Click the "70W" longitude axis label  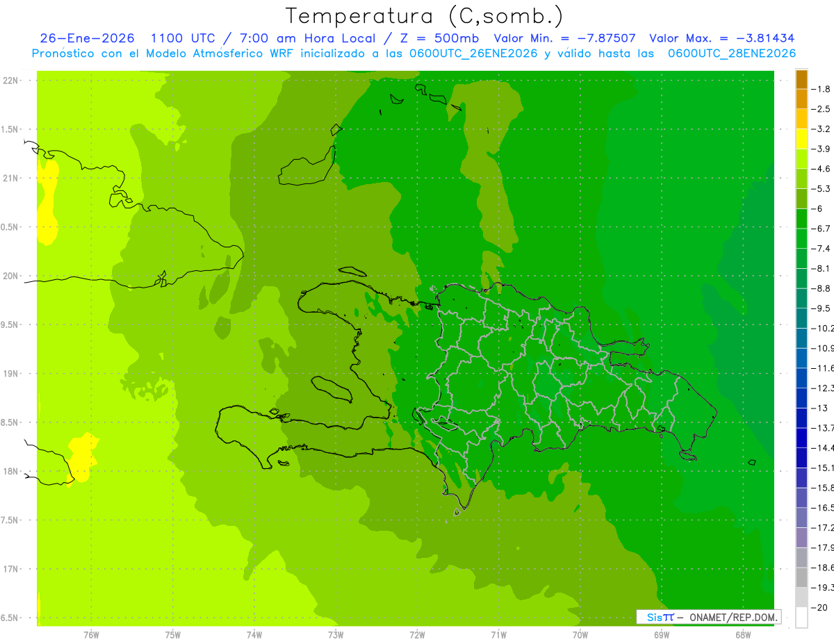pyautogui.click(x=580, y=635)
